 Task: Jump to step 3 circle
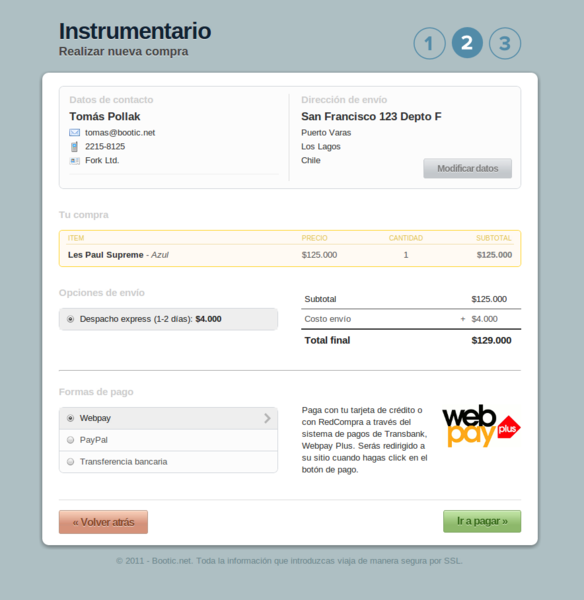click(x=505, y=43)
